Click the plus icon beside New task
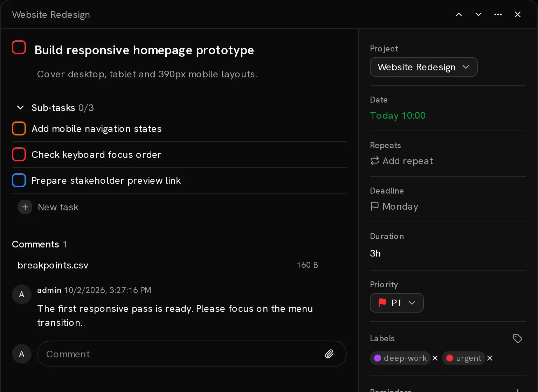The height and width of the screenshot is (392, 538). click(x=25, y=207)
